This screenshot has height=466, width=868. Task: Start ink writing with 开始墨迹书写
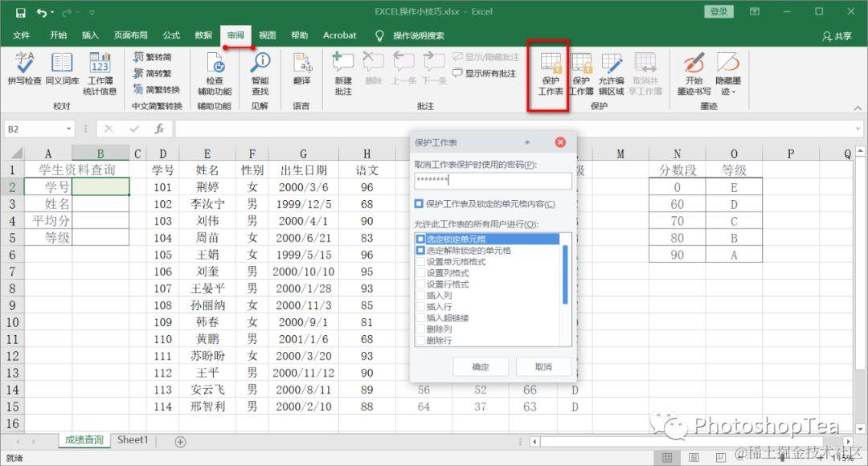(694, 74)
